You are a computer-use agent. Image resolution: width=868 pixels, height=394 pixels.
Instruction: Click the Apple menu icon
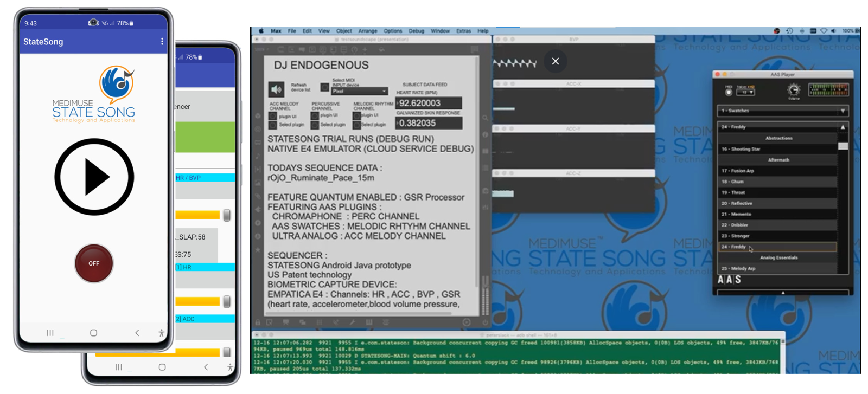click(261, 31)
